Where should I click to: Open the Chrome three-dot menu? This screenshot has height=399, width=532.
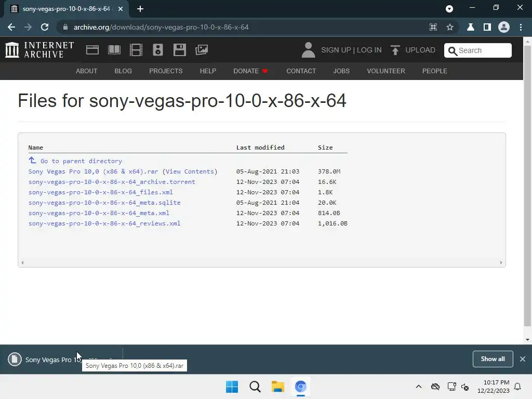pos(521,27)
